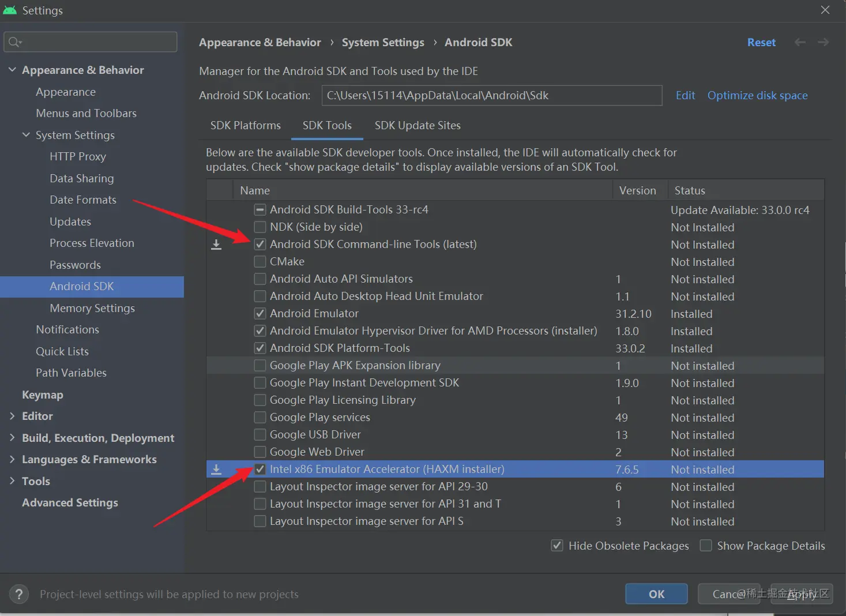The height and width of the screenshot is (616, 846).
Task: Click the back navigation arrow beside Reset
Action: (x=800, y=42)
